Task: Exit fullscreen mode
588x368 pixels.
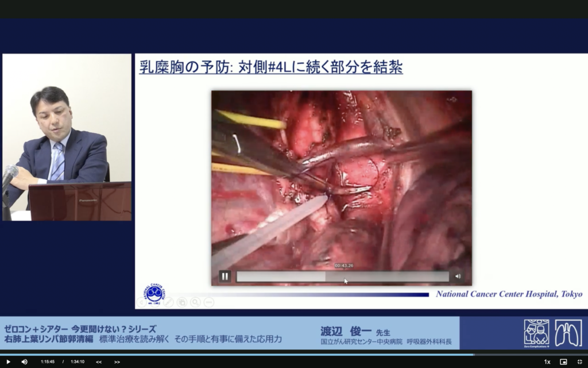Action: (579, 362)
